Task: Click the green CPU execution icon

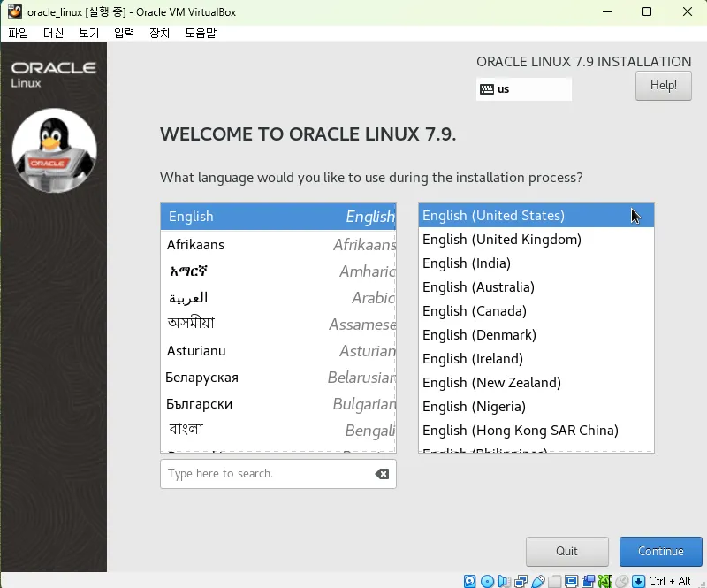Action: (x=605, y=581)
